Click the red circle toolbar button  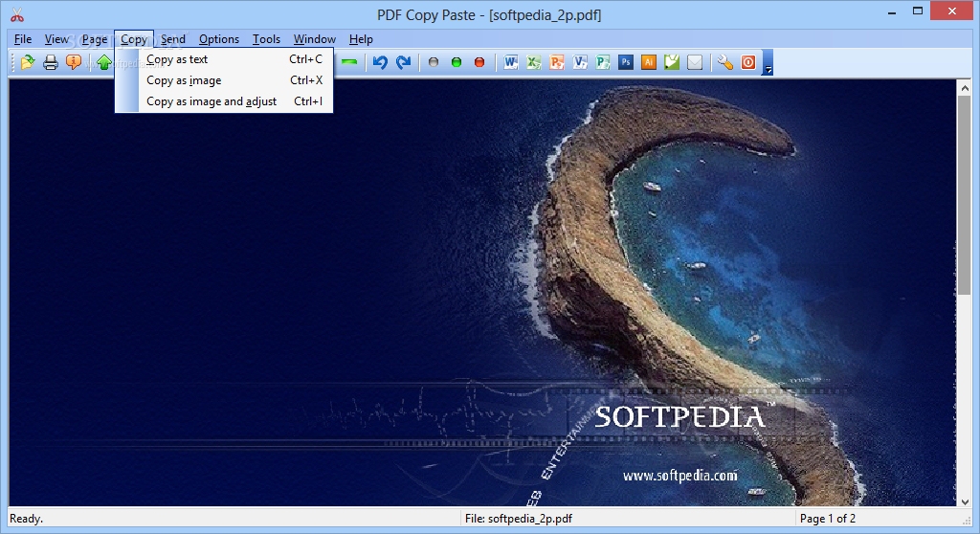coord(479,62)
